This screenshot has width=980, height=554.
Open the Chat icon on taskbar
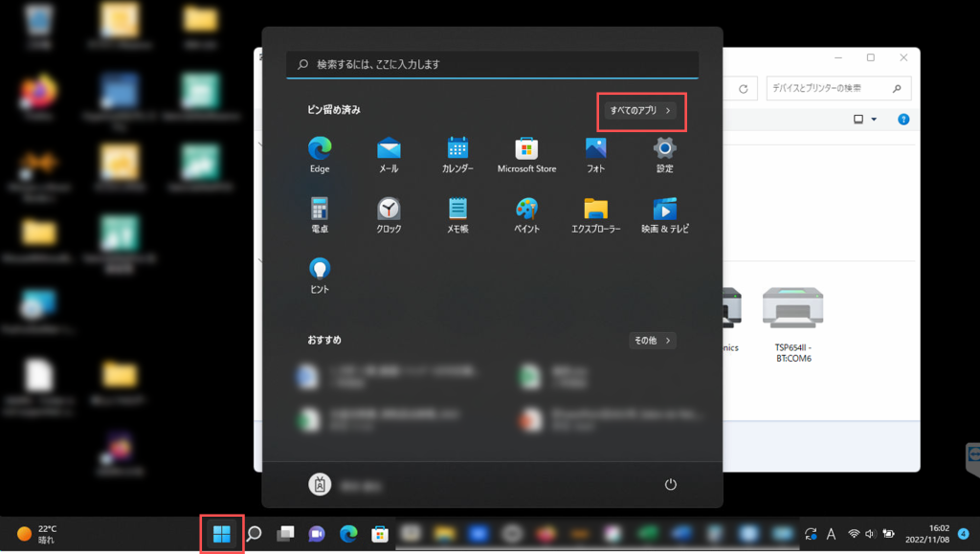pyautogui.click(x=317, y=534)
